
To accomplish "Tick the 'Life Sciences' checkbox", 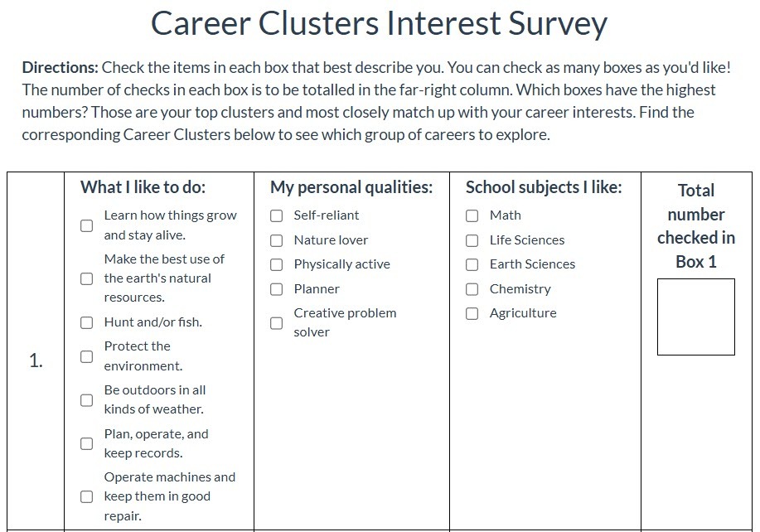I will click(x=472, y=240).
